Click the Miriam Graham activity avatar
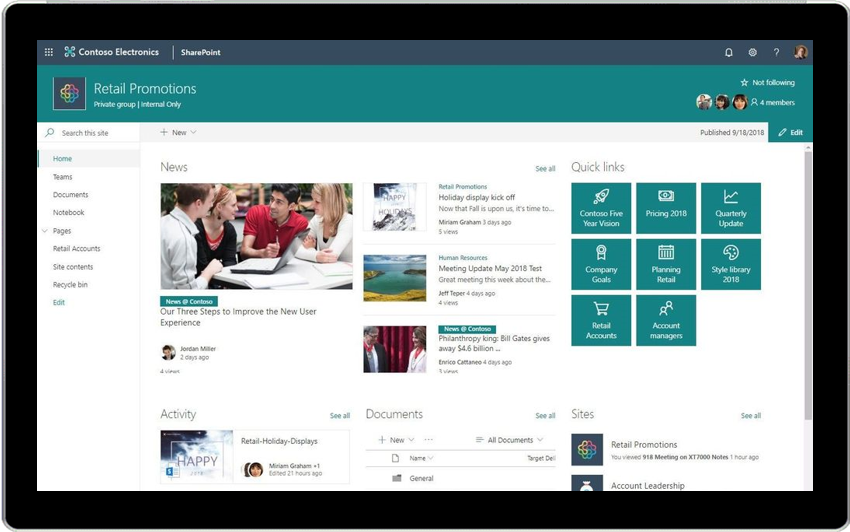This screenshot has height=532, width=850. pyautogui.click(x=253, y=469)
